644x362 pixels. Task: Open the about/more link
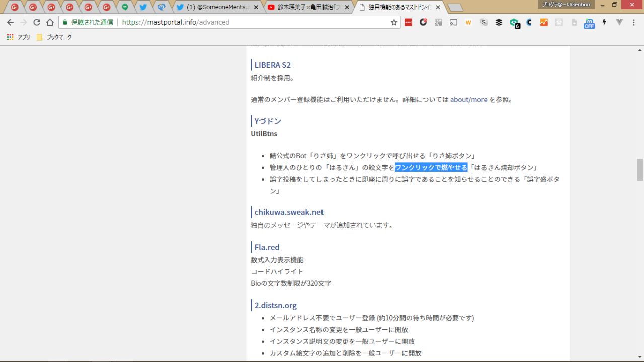pos(468,100)
